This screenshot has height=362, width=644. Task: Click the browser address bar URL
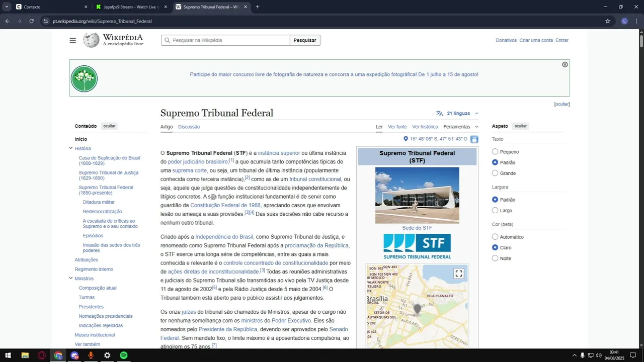click(102, 21)
